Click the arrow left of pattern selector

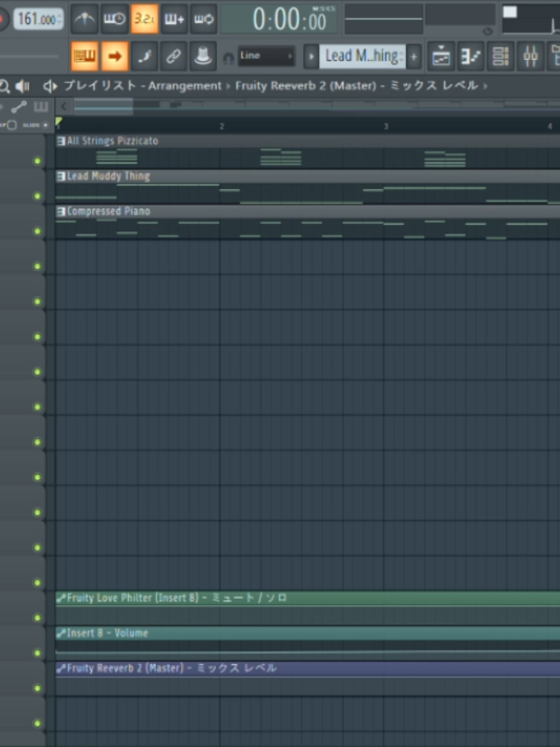pyautogui.click(x=311, y=56)
